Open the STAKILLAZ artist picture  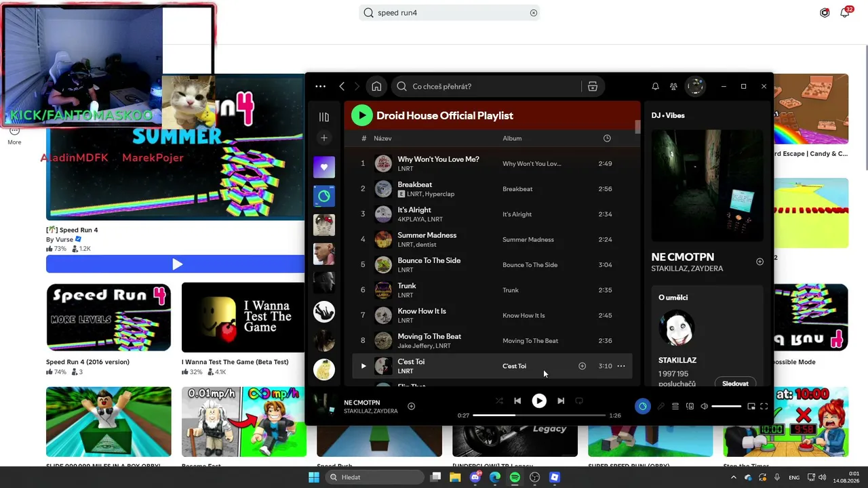pos(677,329)
